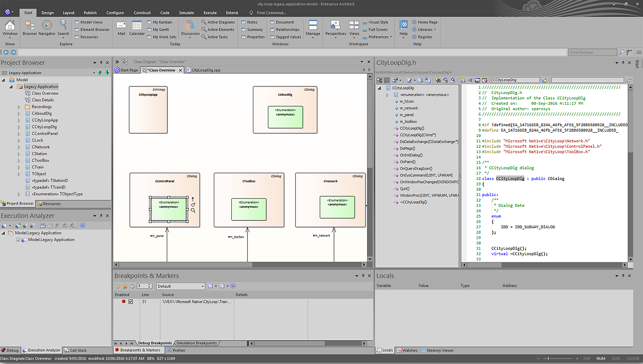Toggle the Notes window option
The height and width of the screenshot is (364, 643).
(249, 22)
